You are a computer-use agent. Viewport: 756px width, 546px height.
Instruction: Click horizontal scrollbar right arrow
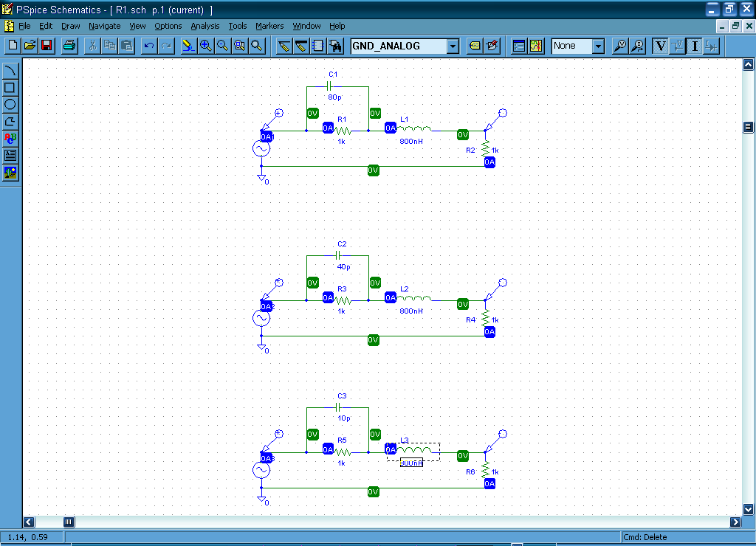(735, 522)
